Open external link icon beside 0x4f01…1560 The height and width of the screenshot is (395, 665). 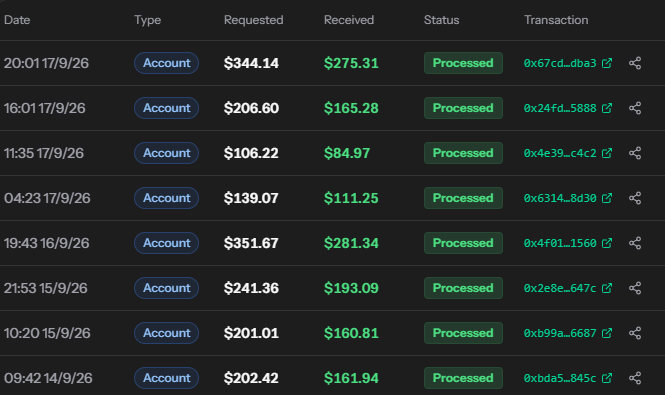[x=607, y=243]
